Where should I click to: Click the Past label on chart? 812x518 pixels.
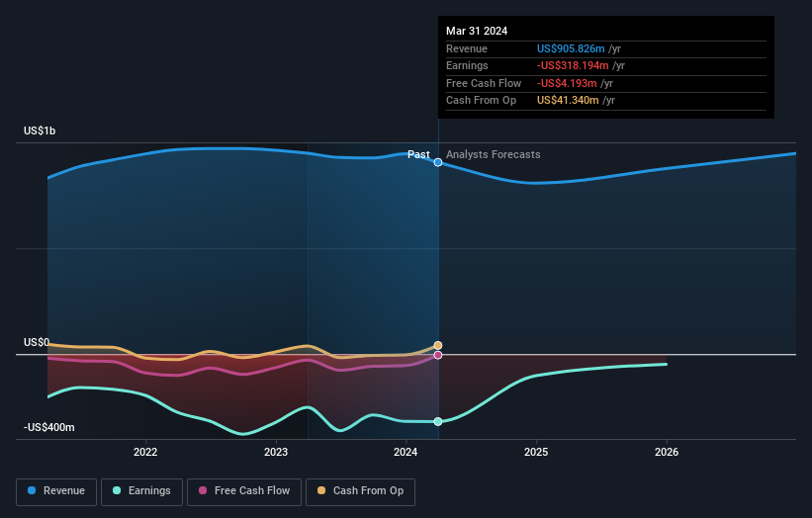click(x=418, y=154)
